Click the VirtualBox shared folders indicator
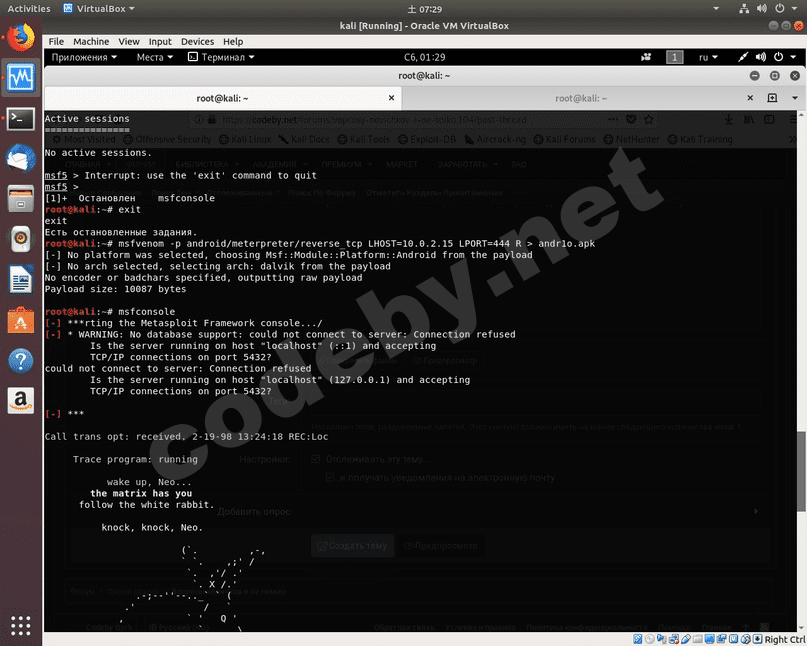The height and width of the screenshot is (646, 807). [x=697, y=639]
